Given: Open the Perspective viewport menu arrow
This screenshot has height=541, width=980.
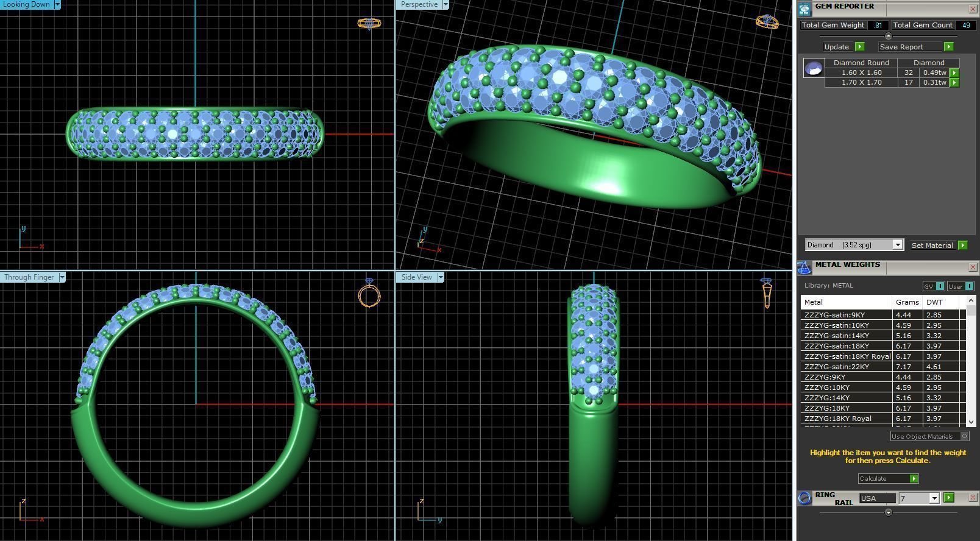Looking at the screenshot, I should pos(445,4).
